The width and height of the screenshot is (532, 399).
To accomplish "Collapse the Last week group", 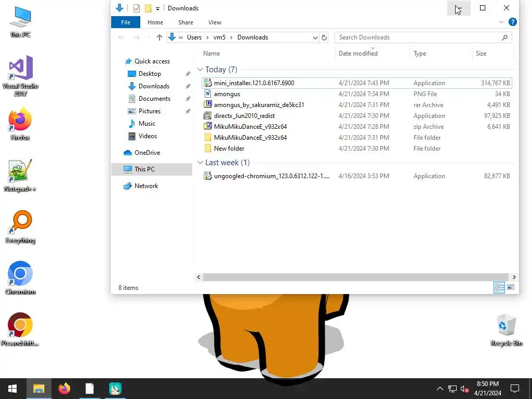I will coord(200,163).
